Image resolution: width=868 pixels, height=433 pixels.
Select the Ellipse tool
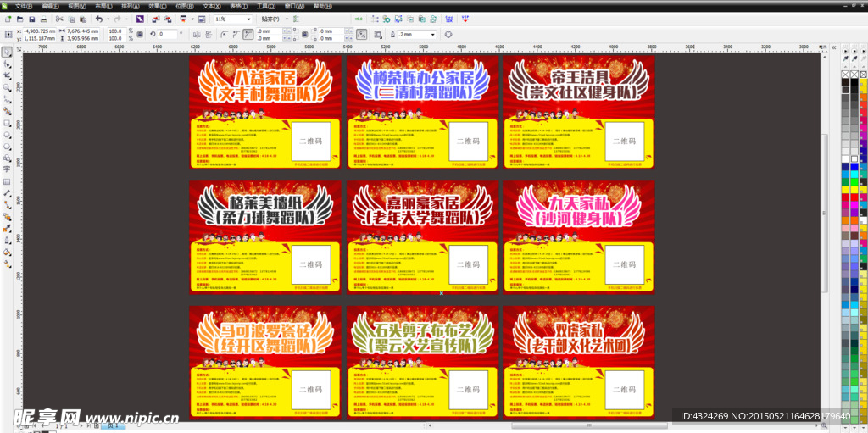click(7, 135)
